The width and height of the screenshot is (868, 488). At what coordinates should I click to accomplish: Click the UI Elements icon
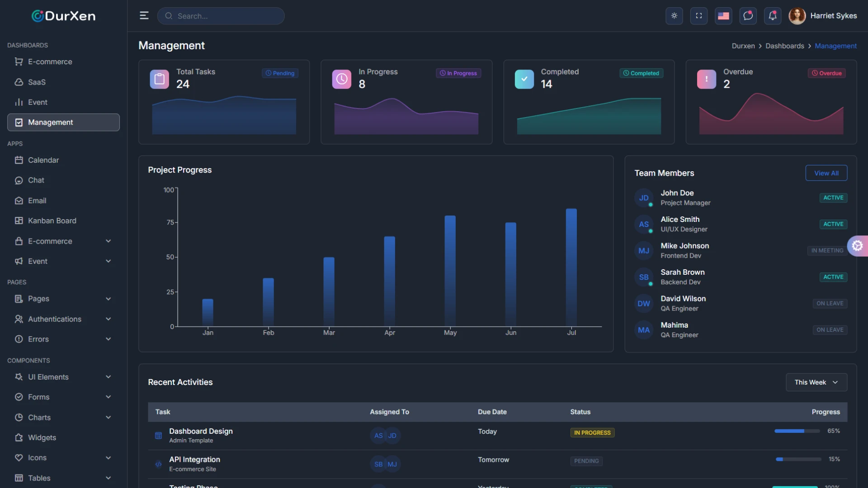pos(19,377)
